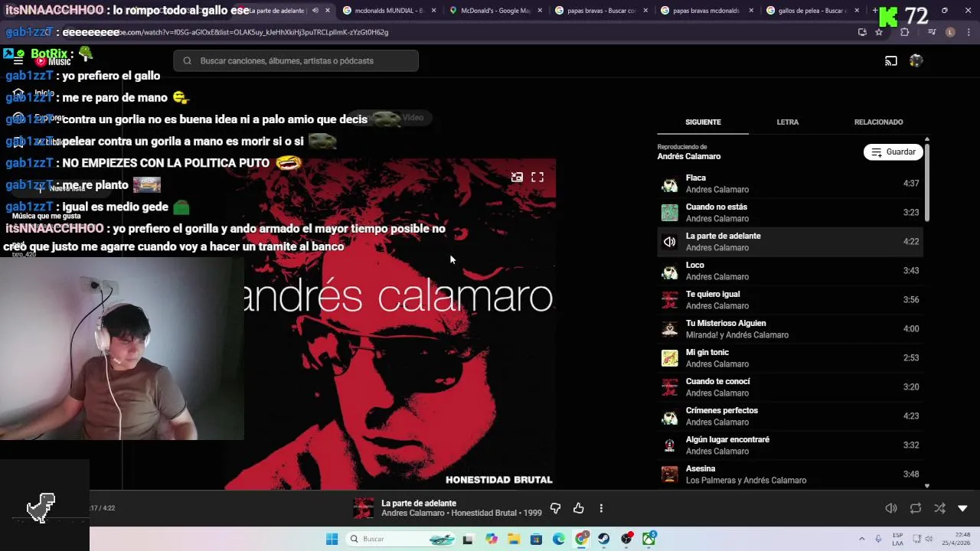Open Chrome three-dot menu
The image size is (980, 551).
coord(969,32)
